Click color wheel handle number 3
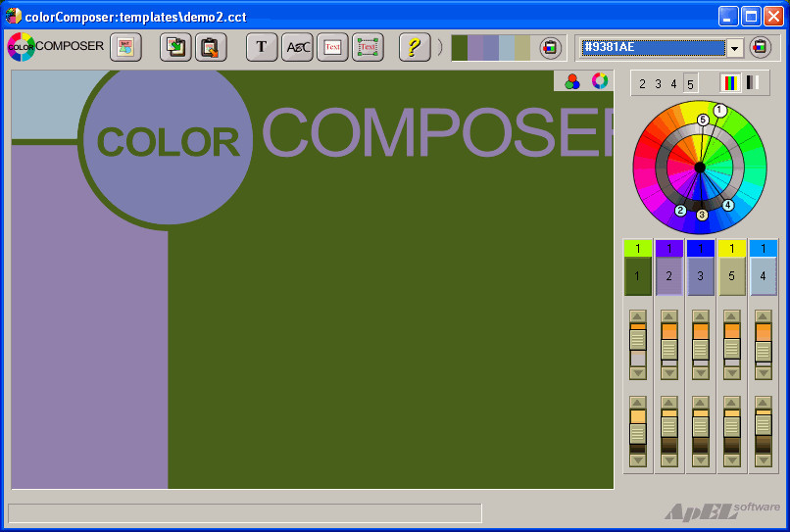 [702, 216]
